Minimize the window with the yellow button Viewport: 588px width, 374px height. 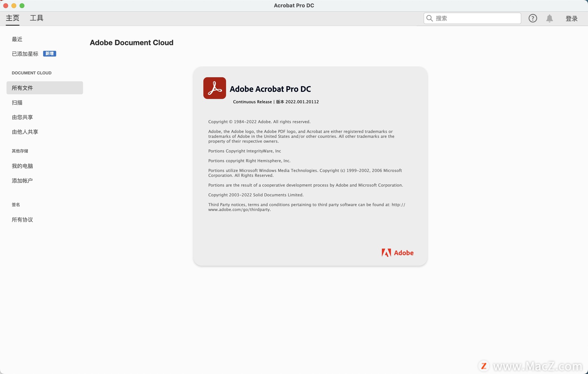pyautogui.click(x=14, y=6)
